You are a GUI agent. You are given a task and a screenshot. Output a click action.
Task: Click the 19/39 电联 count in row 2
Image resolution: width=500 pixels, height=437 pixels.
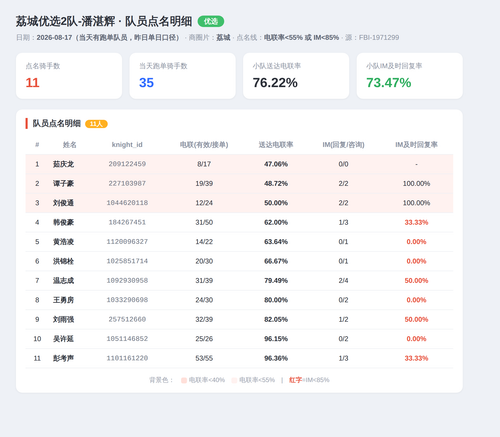[x=204, y=183]
